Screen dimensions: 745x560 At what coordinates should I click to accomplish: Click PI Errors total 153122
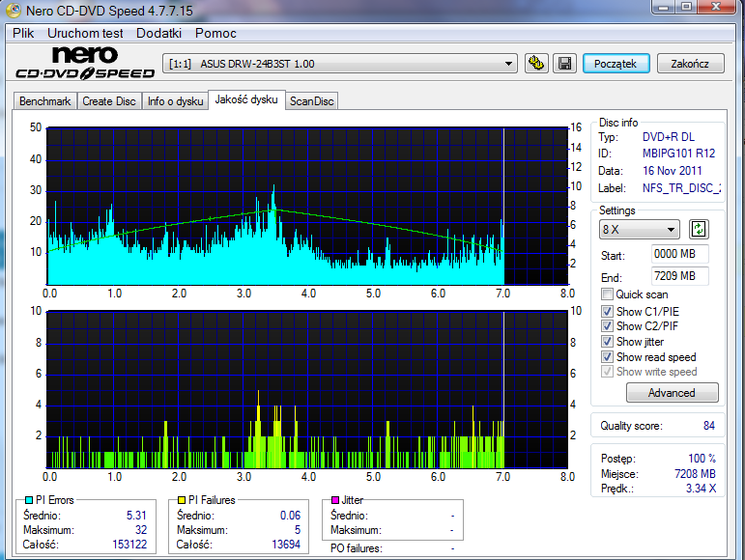click(129, 545)
